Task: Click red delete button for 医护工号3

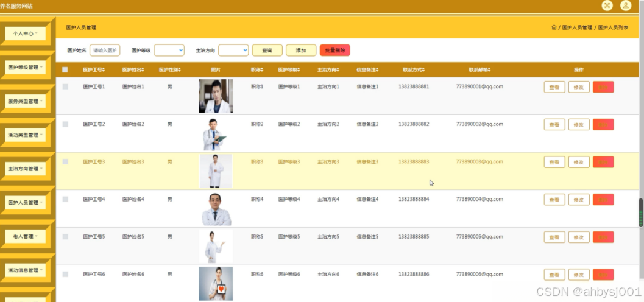Action: coord(603,162)
